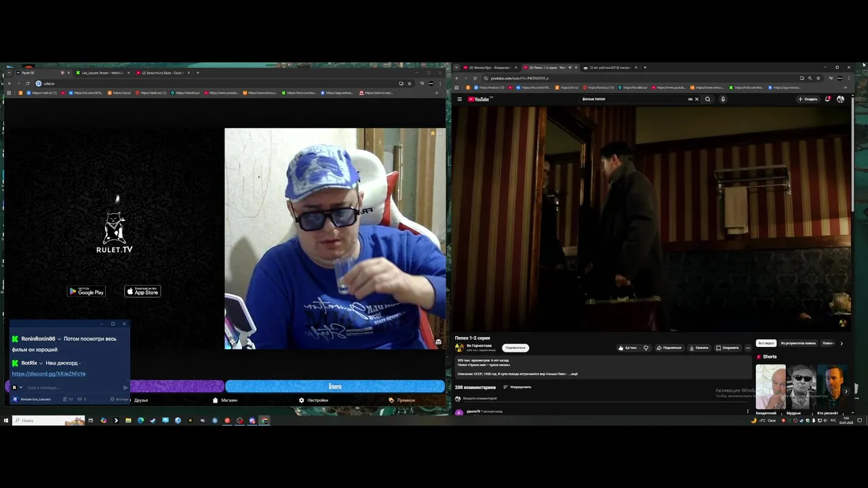Screen dimensions: 868x488
Task: Open Ян Горностаев channel avatar
Action: pos(459,348)
